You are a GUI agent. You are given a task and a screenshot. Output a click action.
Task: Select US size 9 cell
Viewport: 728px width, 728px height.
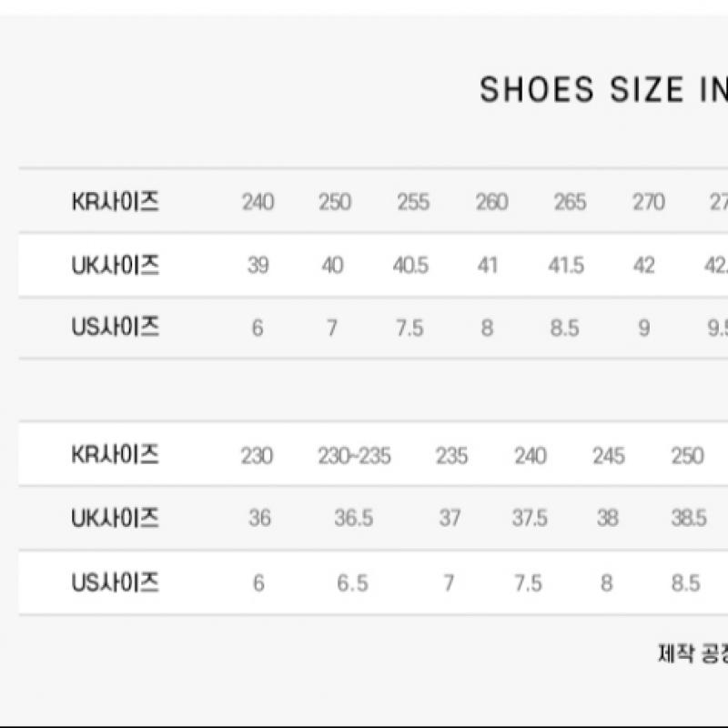[644, 329]
